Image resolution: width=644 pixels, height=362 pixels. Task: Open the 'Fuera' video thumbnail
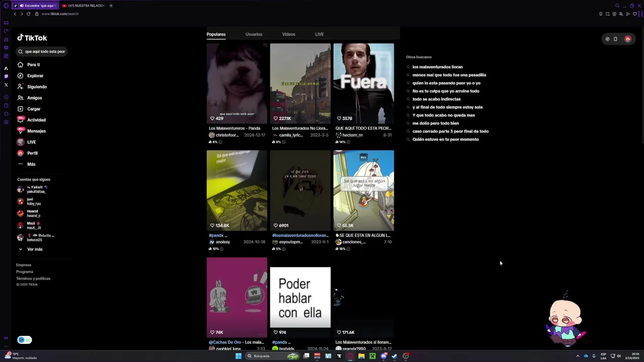click(x=363, y=83)
